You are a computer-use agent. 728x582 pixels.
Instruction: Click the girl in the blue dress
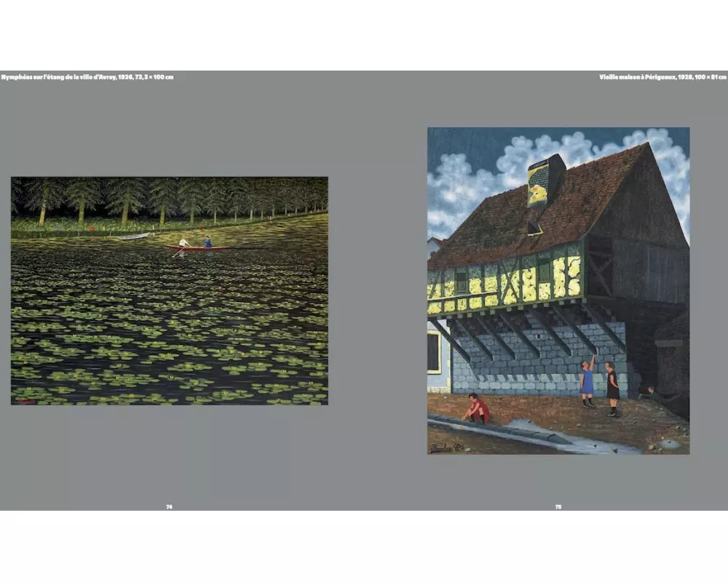point(587,382)
